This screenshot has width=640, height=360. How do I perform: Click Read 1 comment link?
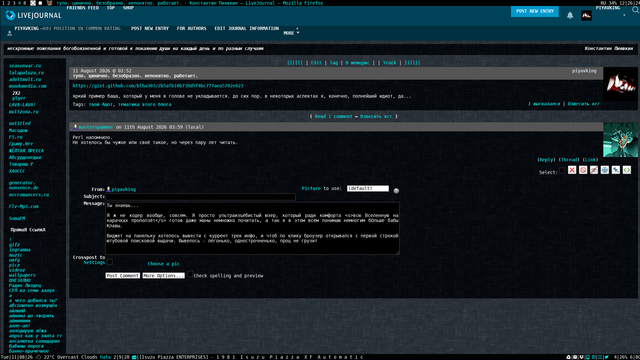pyautogui.click(x=333, y=116)
